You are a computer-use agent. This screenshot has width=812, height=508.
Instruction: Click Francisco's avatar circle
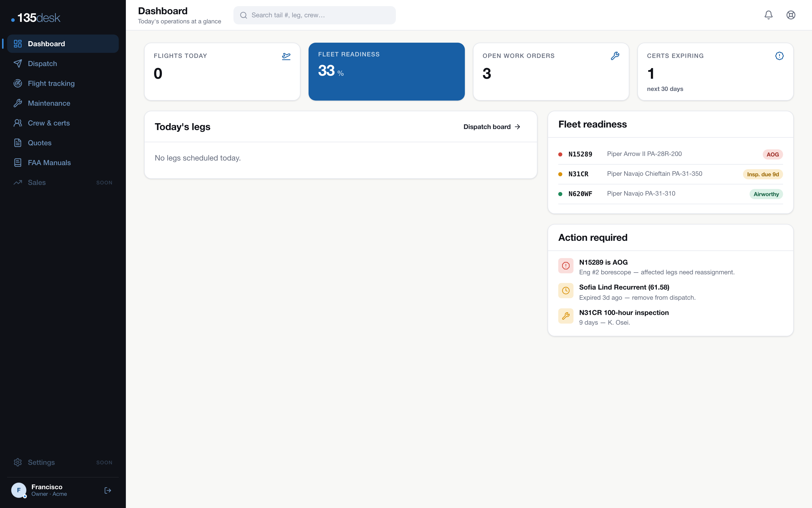coord(19,490)
